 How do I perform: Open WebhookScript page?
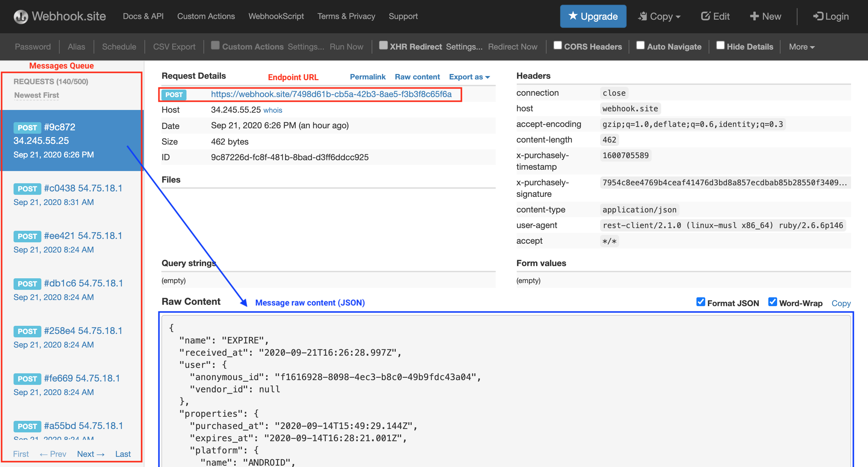276,16
